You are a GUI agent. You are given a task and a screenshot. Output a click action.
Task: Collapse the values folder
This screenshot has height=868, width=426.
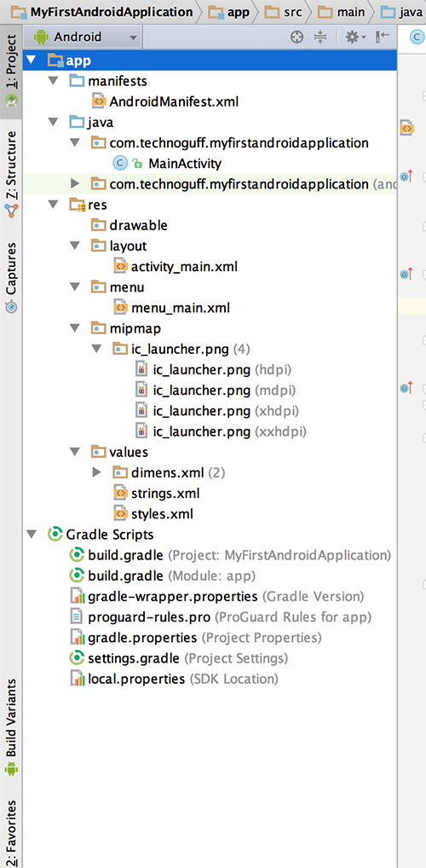(75, 452)
